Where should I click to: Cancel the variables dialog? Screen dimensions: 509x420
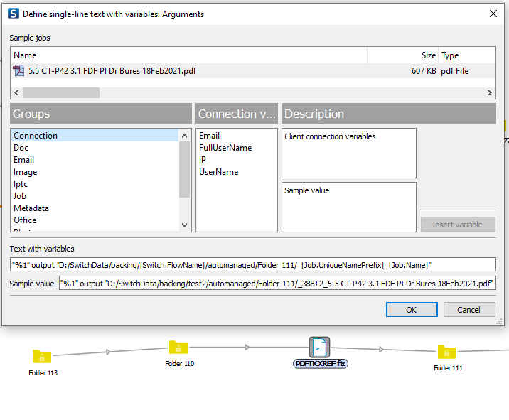[x=469, y=310]
